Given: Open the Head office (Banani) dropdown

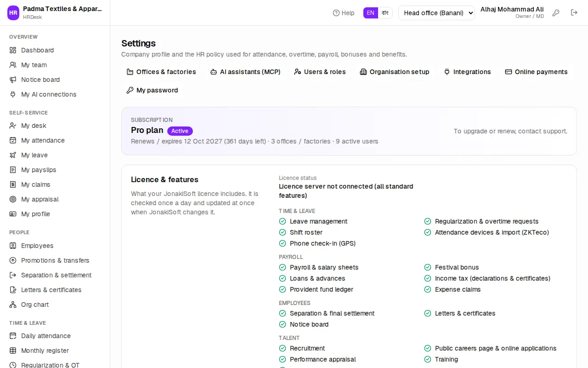Looking at the screenshot, I should [436, 13].
